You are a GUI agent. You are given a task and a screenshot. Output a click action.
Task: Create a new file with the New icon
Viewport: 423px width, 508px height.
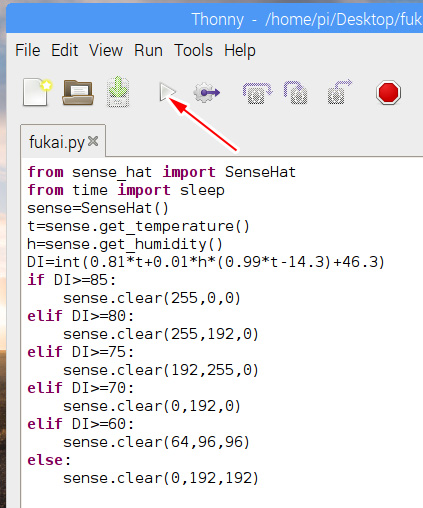(x=37, y=92)
